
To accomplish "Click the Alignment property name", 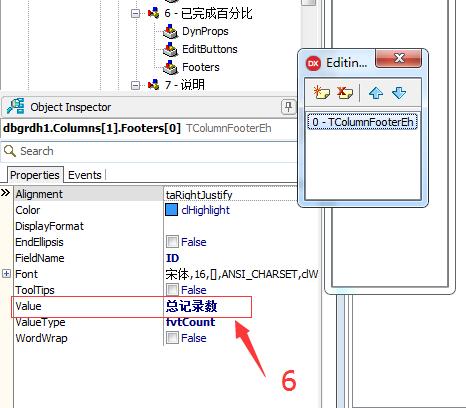I will click(x=39, y=194).
